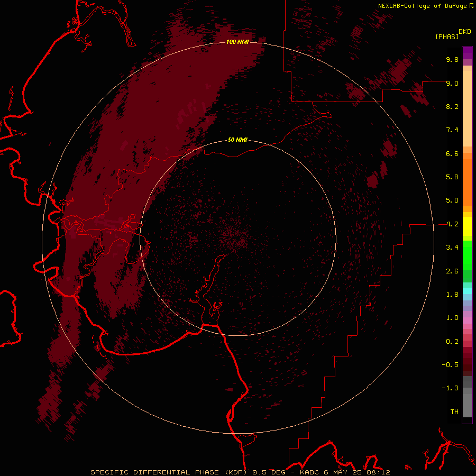Click the bright yellow segment of the color bar
Viewport: 476px width, 476px height.
coord(467,226)
